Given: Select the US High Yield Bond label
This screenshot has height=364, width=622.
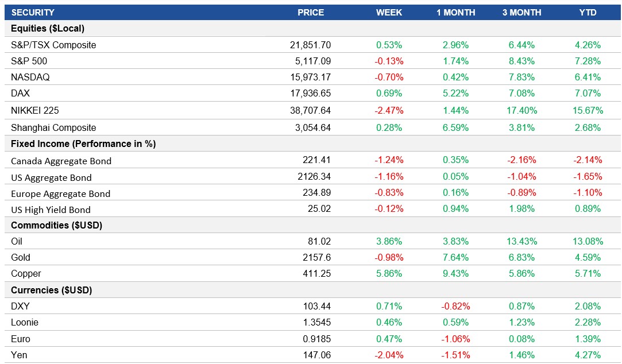Looking at the screenshot, I should pyautogui.click(x=51, y=210).
